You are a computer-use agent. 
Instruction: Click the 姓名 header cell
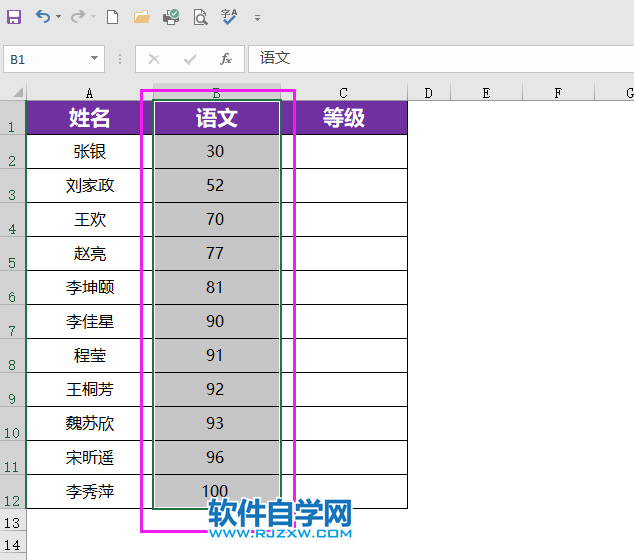(x=90, y=118)
